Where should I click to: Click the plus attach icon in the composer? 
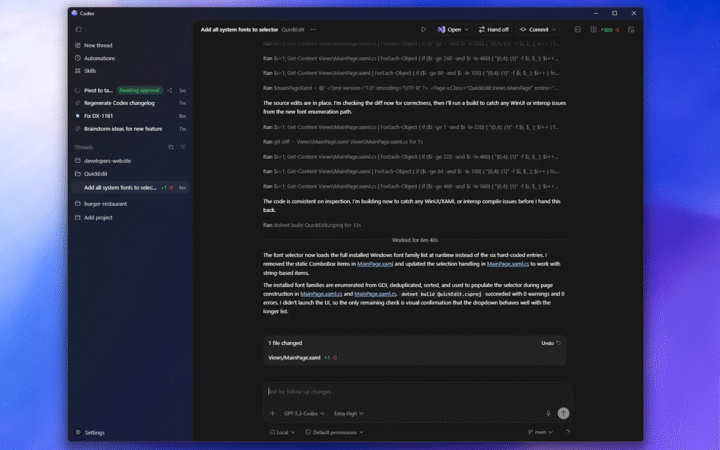[x=272, y=413]
